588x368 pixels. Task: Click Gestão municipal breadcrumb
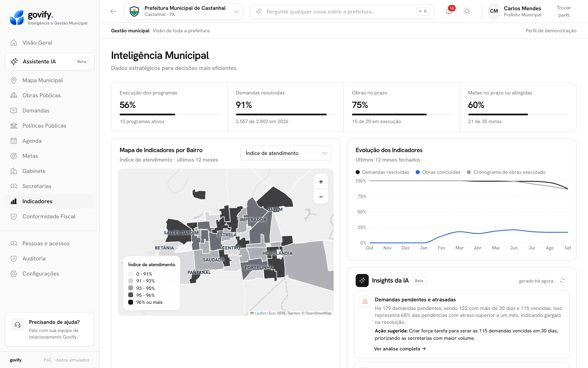(130, 31)
